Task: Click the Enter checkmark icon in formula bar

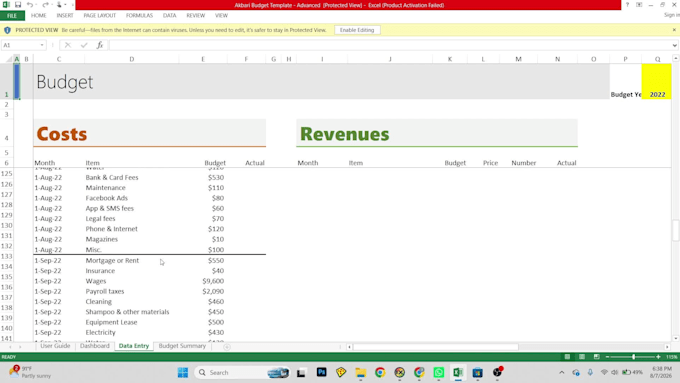Action: (84, 45)
